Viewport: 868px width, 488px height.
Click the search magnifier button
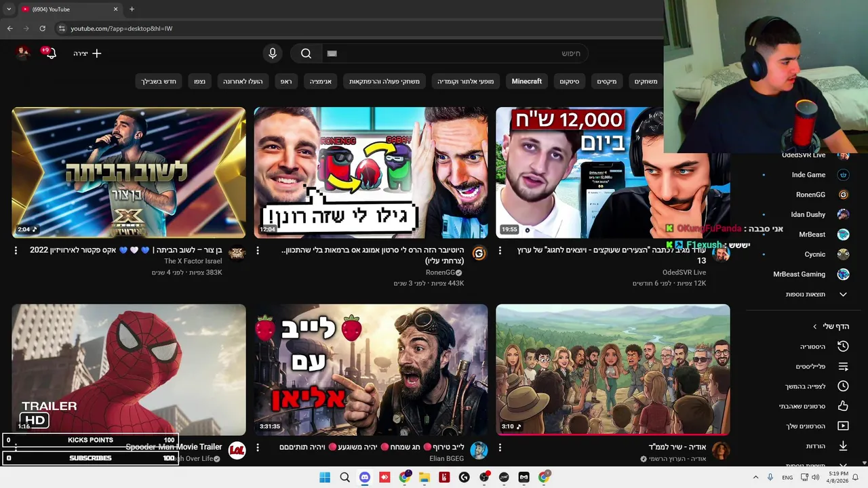tap(306, 54)
